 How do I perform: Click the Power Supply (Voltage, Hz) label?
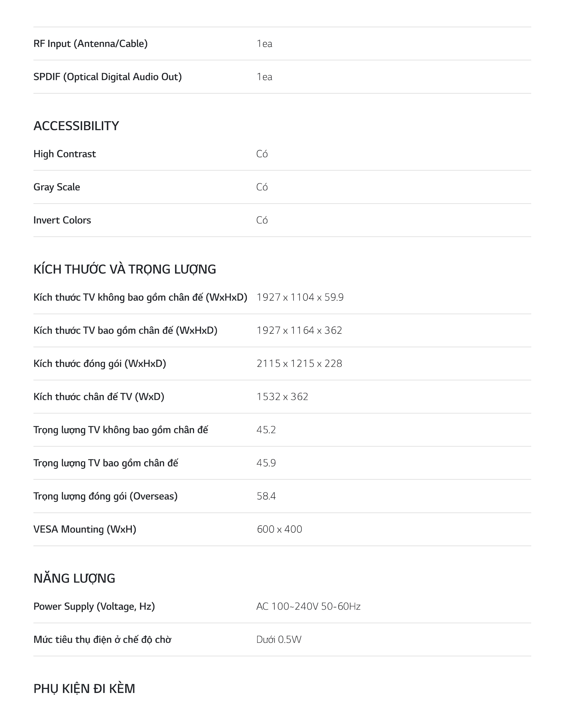coord(94,606)
